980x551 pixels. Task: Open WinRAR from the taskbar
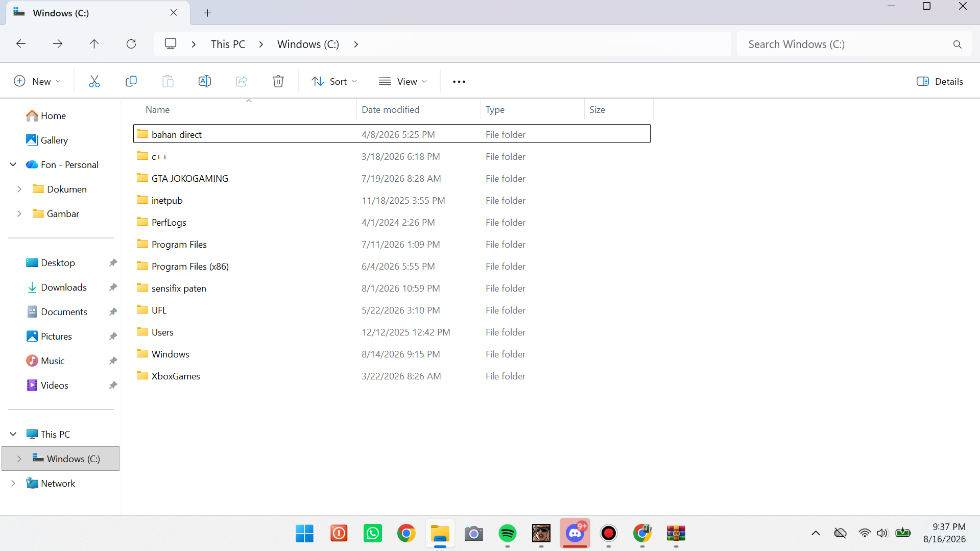click(x=676, y=534)
